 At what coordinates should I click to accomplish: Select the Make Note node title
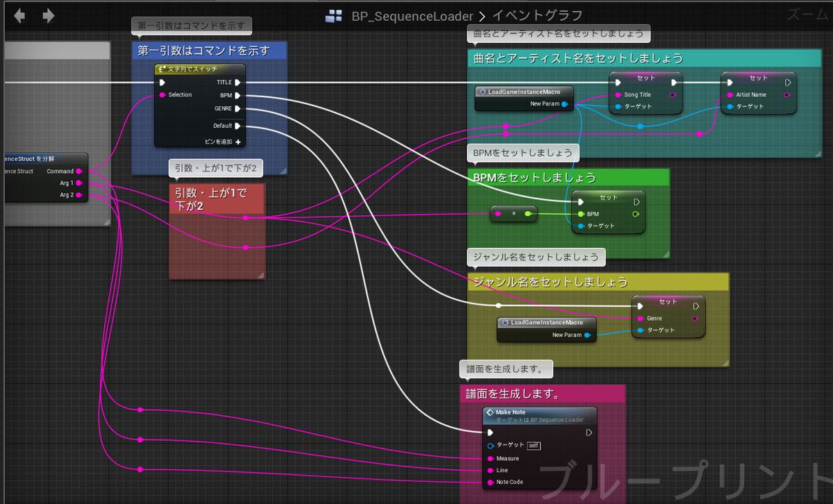[x=510, y=412]
